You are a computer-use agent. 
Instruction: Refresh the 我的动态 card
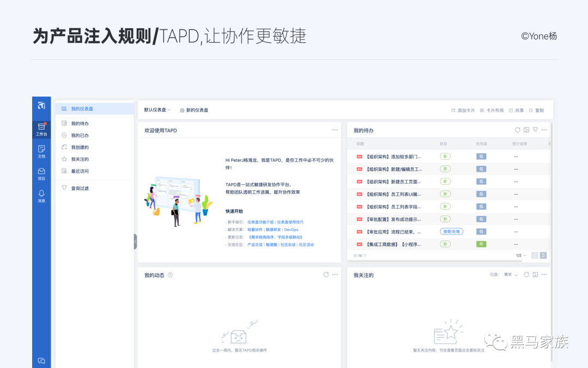coord(326,274)
